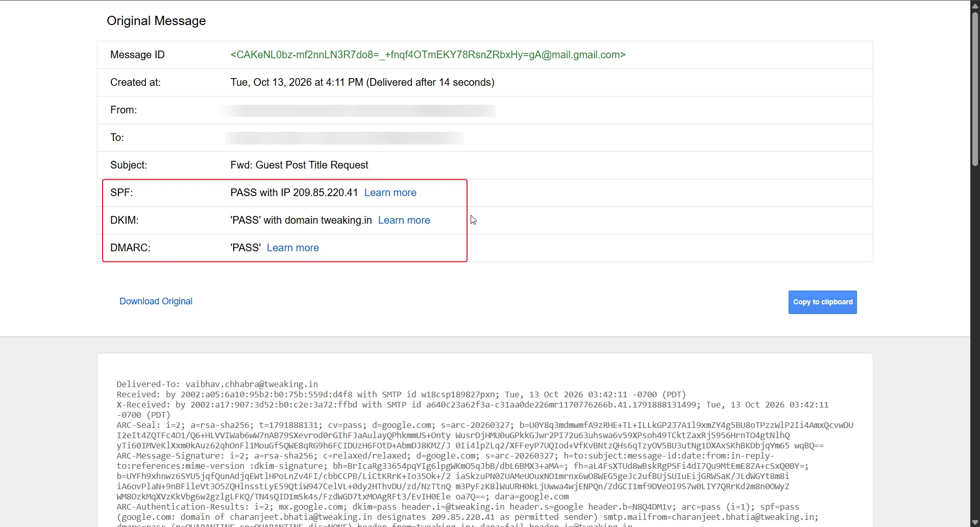The image size is (980, 527).
Task: Click the 'Message ID' label
Action: point(137,55)
